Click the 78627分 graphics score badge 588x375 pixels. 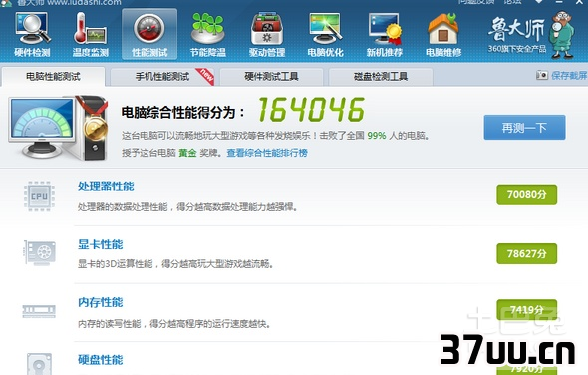526,253
